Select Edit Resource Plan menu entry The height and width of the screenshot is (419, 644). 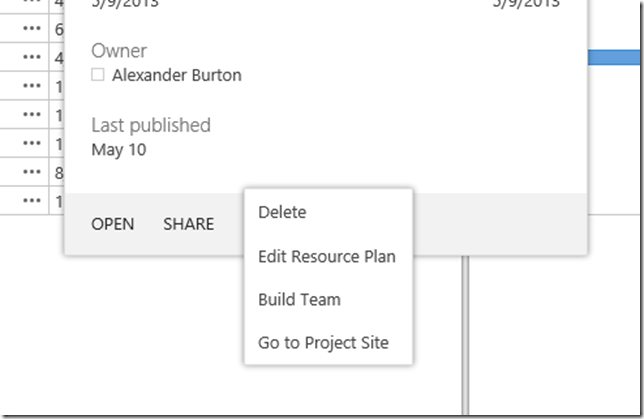(327, 256)
